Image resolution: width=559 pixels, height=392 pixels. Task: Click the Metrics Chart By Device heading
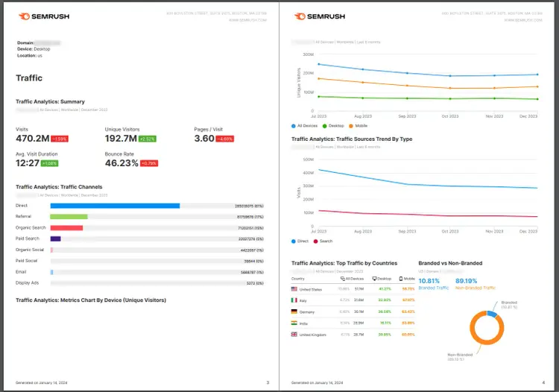[91, 300]
